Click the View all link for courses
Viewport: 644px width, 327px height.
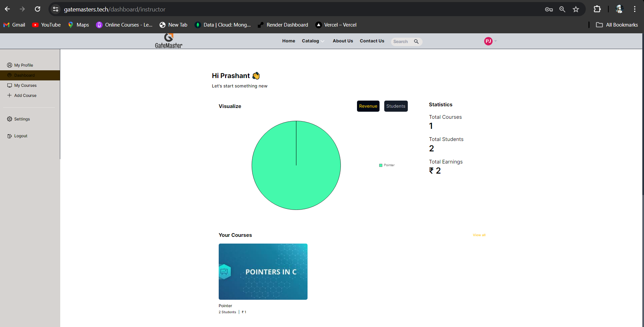tap(479, 235)
